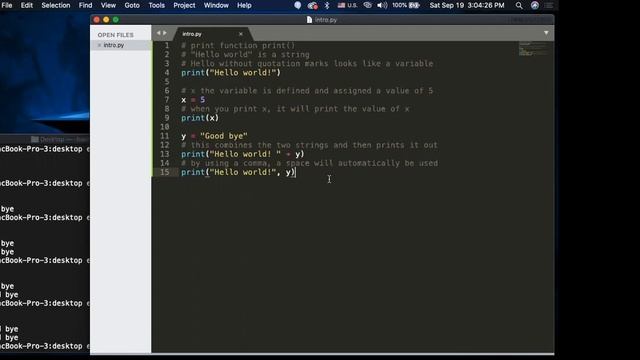Click the Bluetooth icon in menu bar
The width and height of the screenshot is (640, 360).
pos(327,5)
